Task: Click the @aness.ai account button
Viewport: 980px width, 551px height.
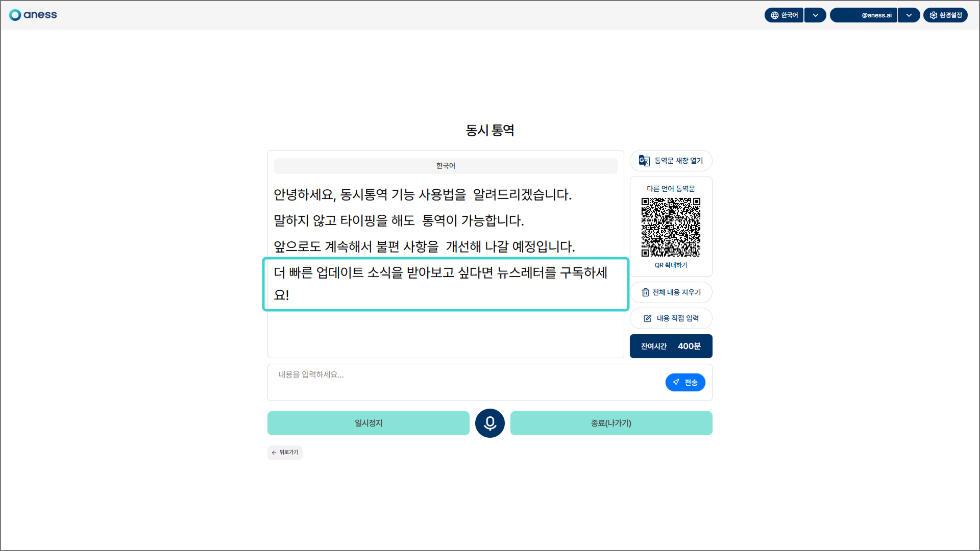Action: [864, 15]
